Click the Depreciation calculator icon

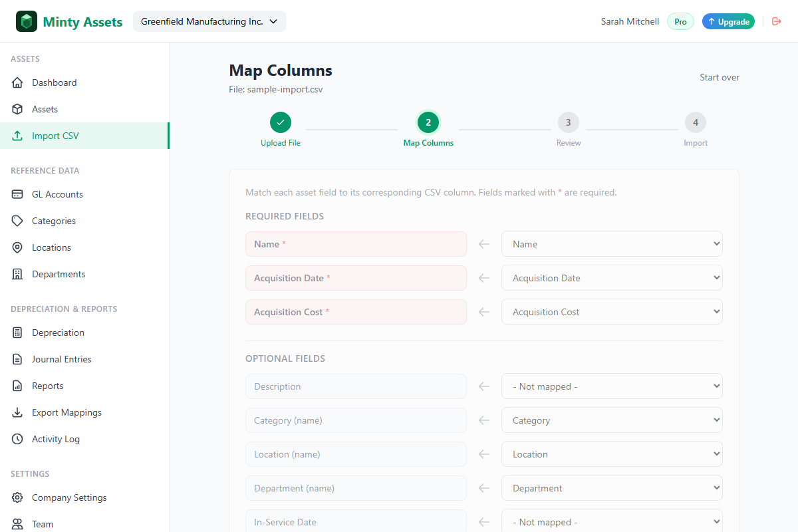tap(18, 332)
